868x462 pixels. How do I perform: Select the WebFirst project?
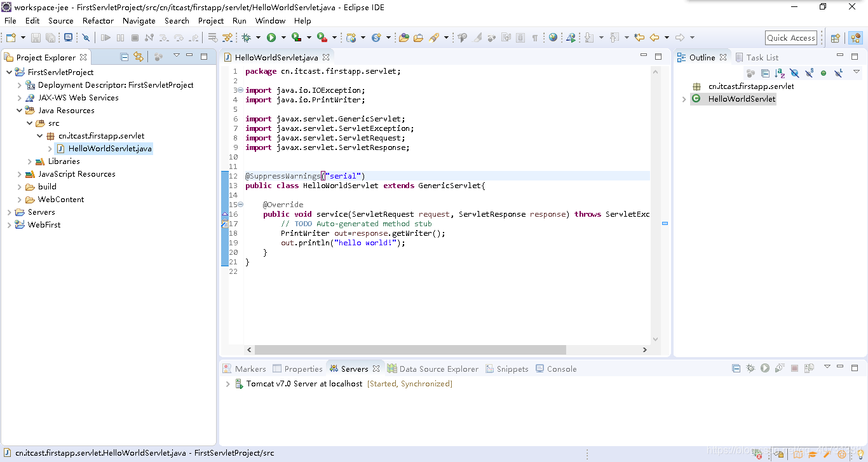click(x=44, y=224)
